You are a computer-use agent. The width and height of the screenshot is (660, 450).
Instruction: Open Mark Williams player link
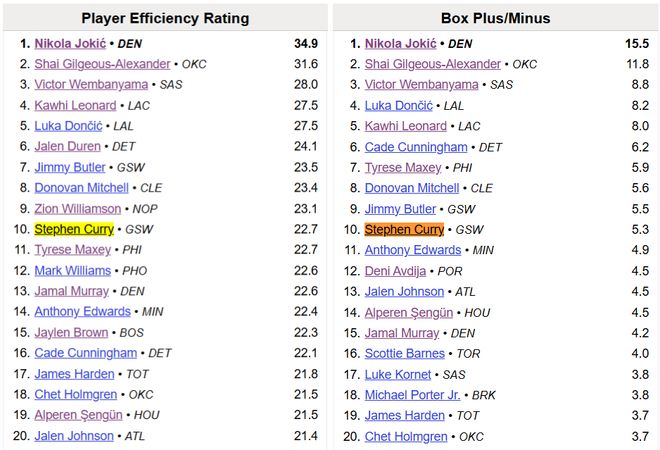click(x=72, y=271)
